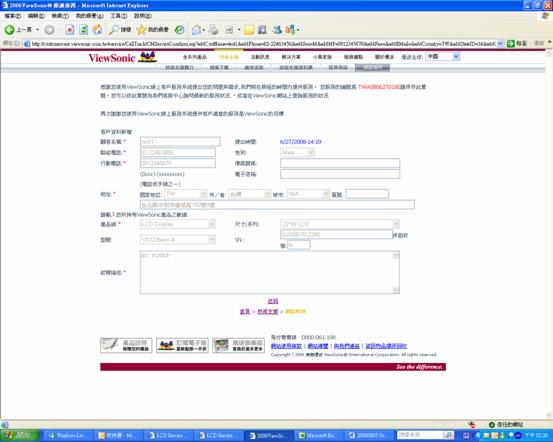Stop page loading with red X icon
Viewport: 553px width, 442px height.
tap(70, 30)
